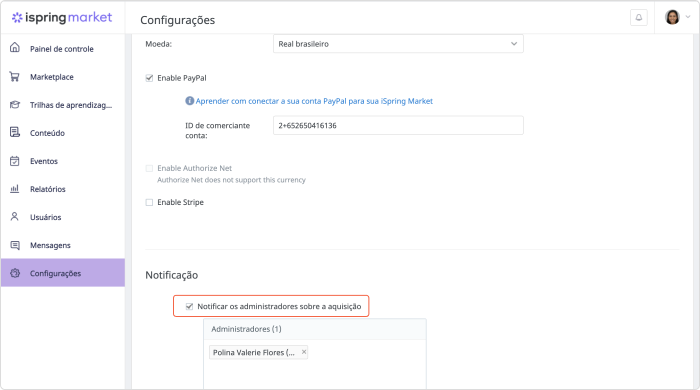The height and width of the screenshot is (390, 700).
Task: Open Mensagens from the sidebar
Action: tap(62, 245)
